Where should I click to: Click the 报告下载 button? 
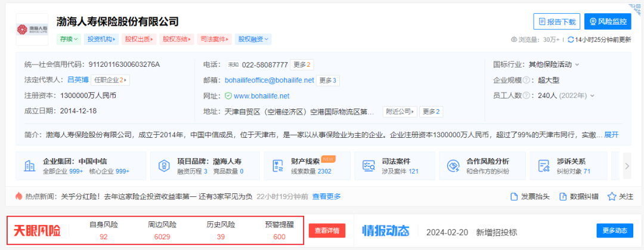coord(556,21)
